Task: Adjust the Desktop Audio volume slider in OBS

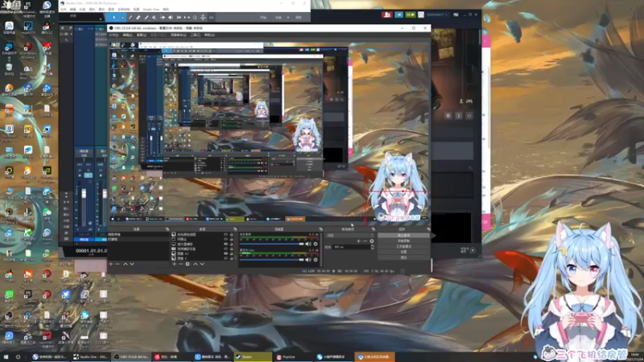Action: click(272, 245)
